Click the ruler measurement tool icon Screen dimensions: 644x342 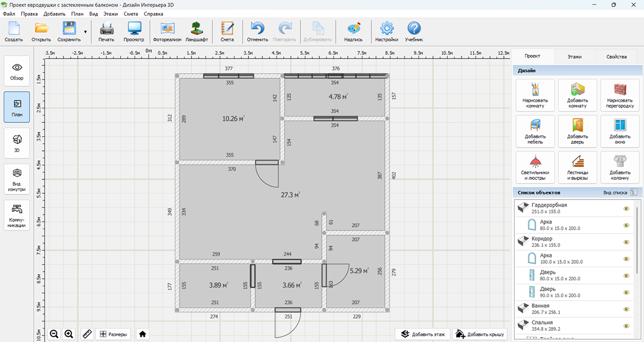pos(86,334)
